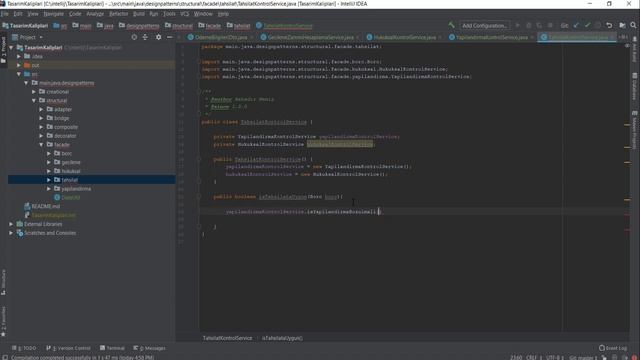The height and width of the screenshot is (360, 640).
Task: Expand the hukuksal folder in tree
Action: (x=49, y=171)
